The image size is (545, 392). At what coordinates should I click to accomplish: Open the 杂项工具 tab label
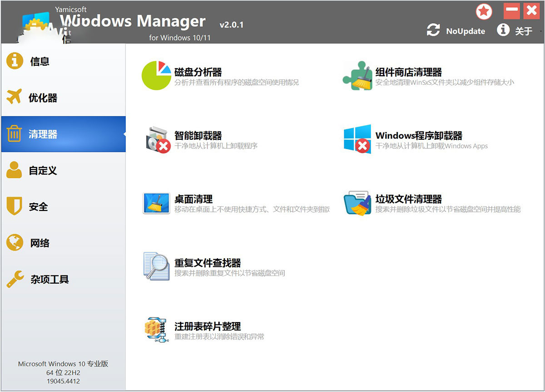click(50, 279)
